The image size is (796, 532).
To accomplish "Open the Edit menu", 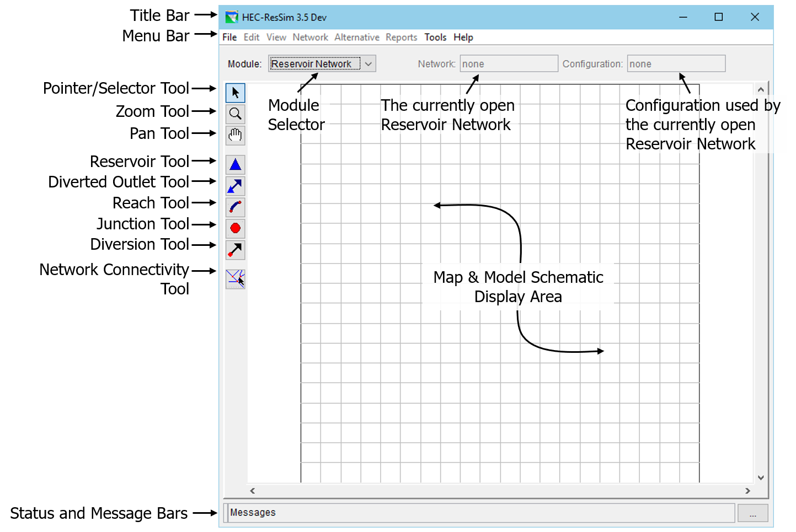I will [252, 37].
